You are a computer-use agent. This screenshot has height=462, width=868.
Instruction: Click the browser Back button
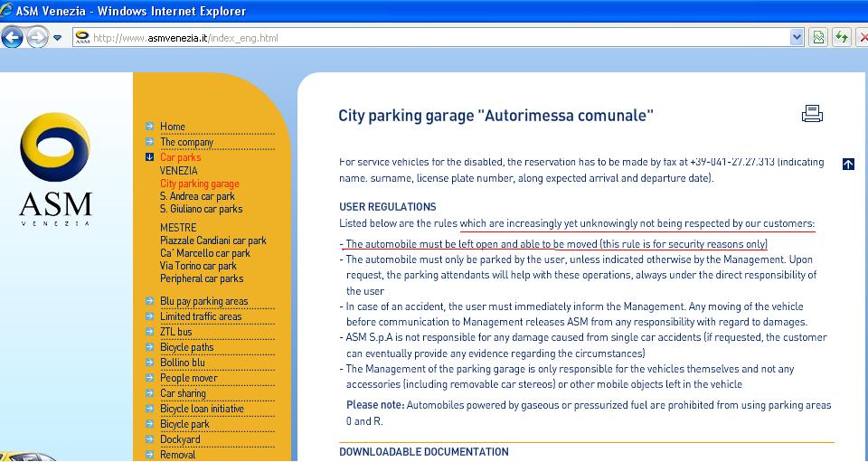(x=13, y=38)
